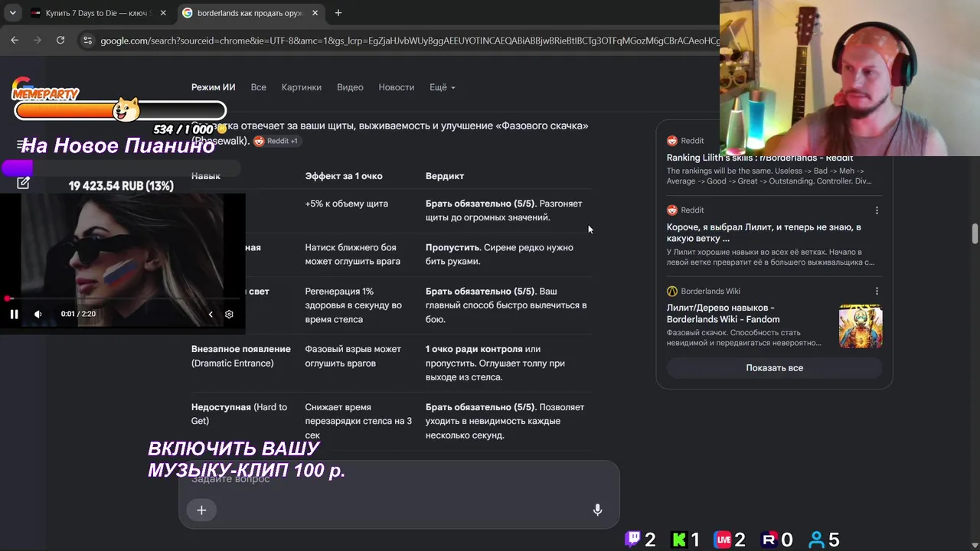Select the Эффект за 1 очко header
The image size is (980, 551).
pyautogui.click(x=344, y=176)
